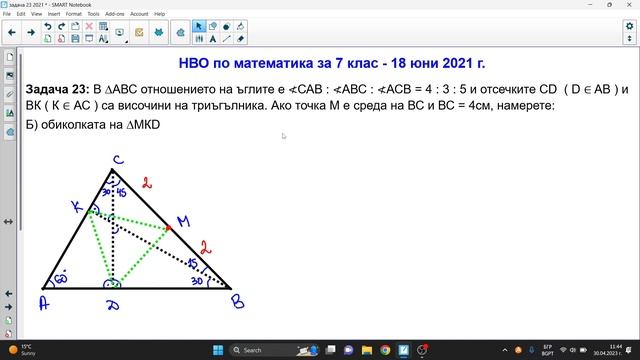Open File Explorer from the taskbar

point(367,350)
